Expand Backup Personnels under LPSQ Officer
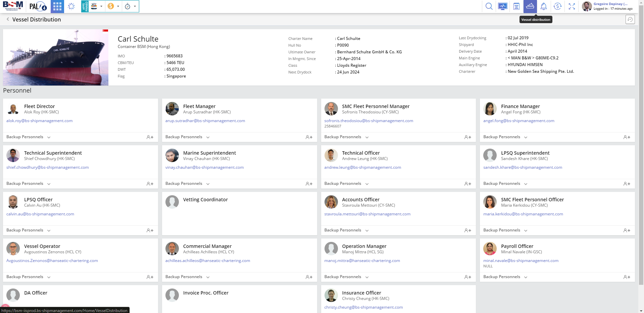 pyautogui.click(x=29, y=230)
